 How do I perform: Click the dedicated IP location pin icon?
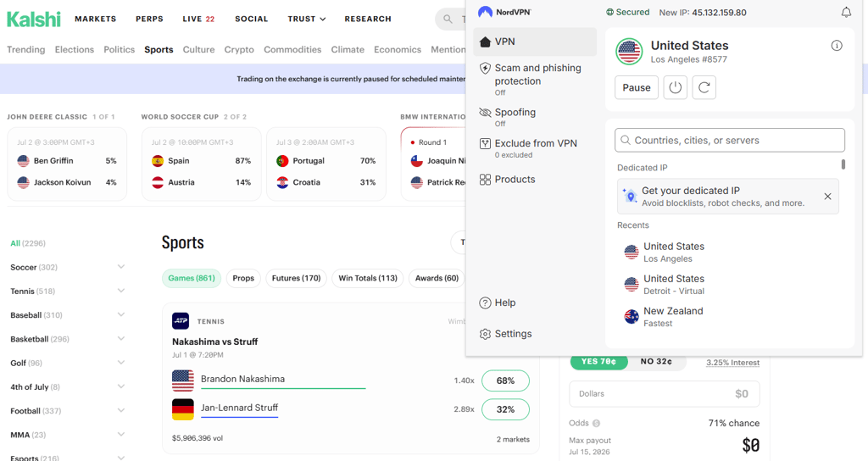click(x=630, y=196)
